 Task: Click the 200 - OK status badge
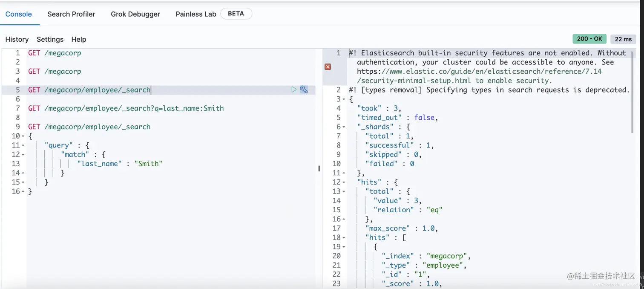(589, 39)
